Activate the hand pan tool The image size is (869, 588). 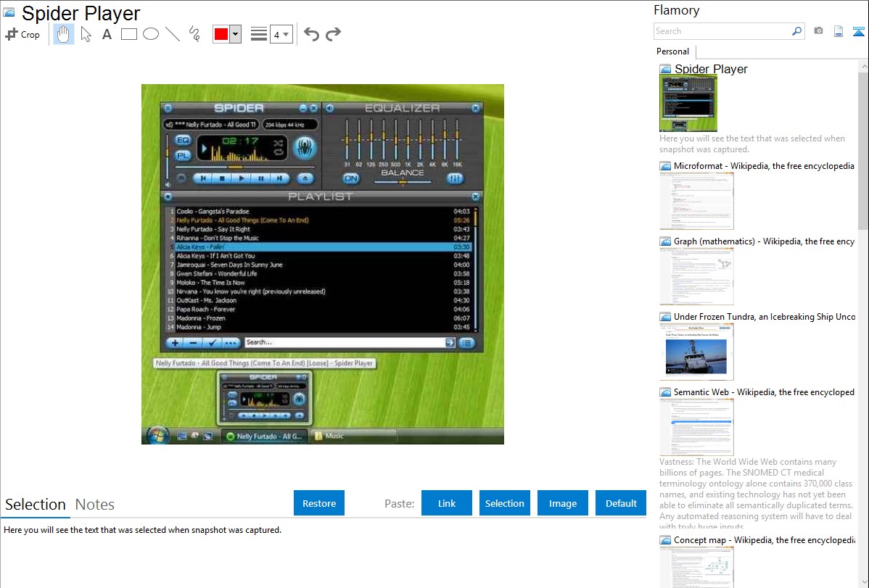pyautogui.click(x=63, y=34)
